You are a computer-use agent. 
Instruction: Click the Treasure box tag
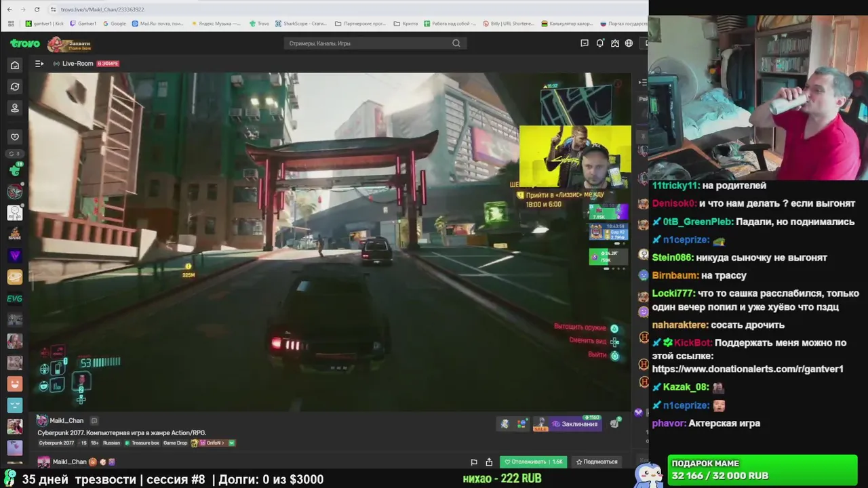pyautogui.click(x=142, y=443)
